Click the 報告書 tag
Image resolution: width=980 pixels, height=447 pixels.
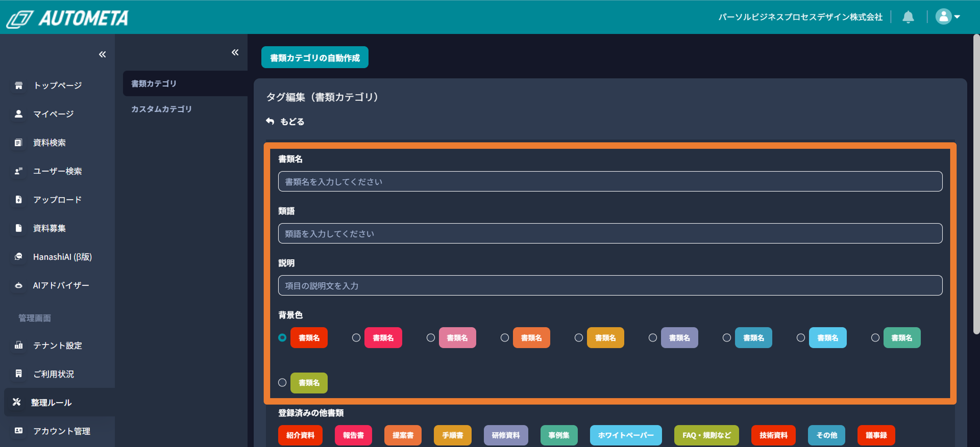(x=354, y=435)
